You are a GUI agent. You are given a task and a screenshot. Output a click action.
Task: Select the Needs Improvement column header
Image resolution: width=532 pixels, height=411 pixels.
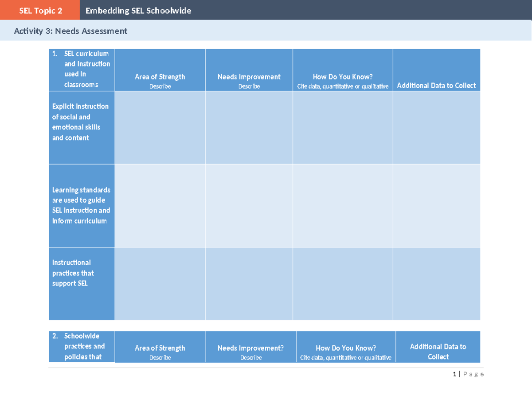pyautogui.click(x=249, y=76)
